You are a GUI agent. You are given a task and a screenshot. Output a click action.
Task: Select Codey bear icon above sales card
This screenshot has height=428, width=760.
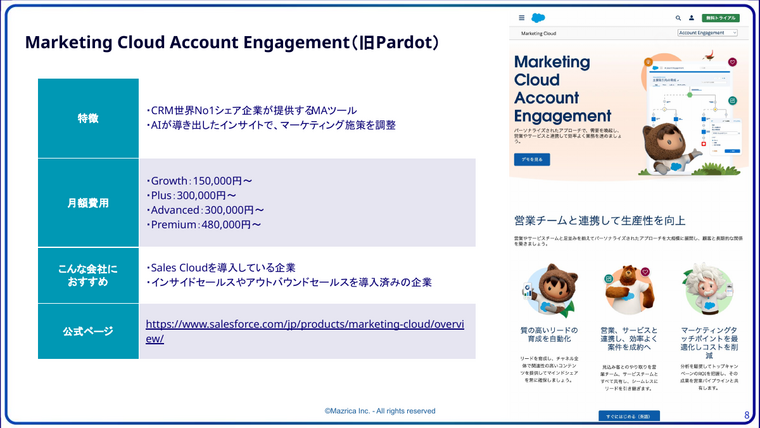click(x=629, y=289)
